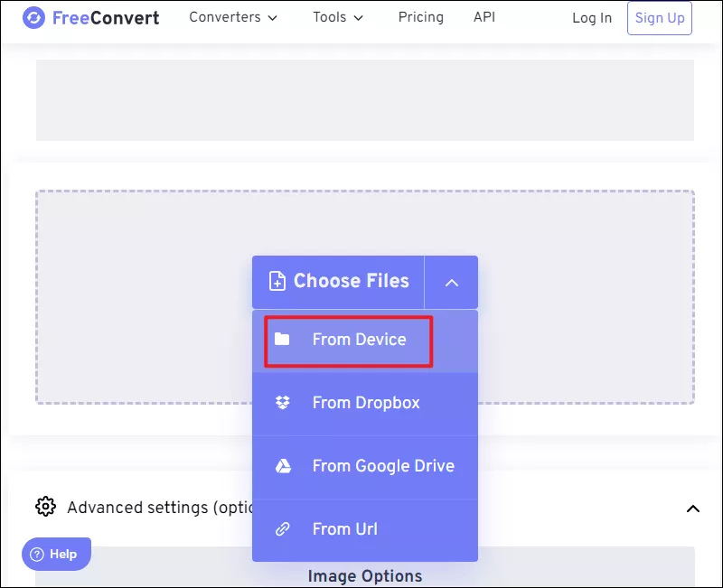Go to the Pricing page
Viewport: 723px width, 588px height.
[x=420, y=17]
